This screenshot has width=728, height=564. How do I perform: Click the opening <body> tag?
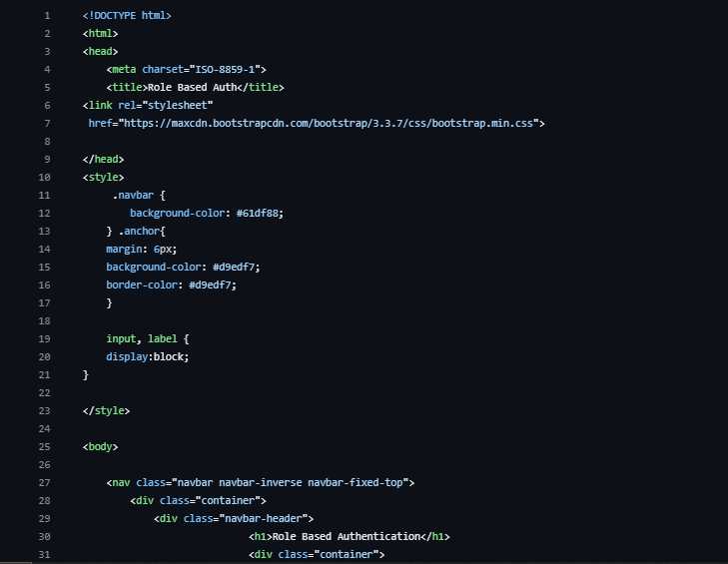[100, 447]
